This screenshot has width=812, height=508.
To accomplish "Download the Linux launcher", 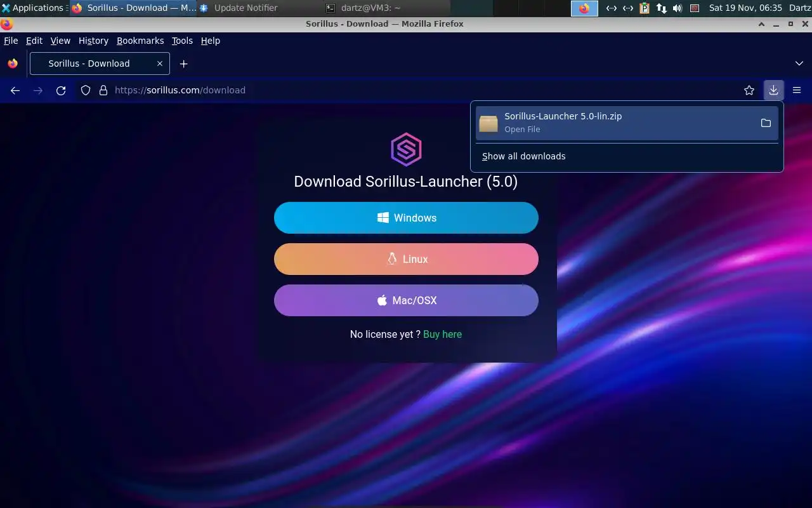I will [x=406, y=259].
